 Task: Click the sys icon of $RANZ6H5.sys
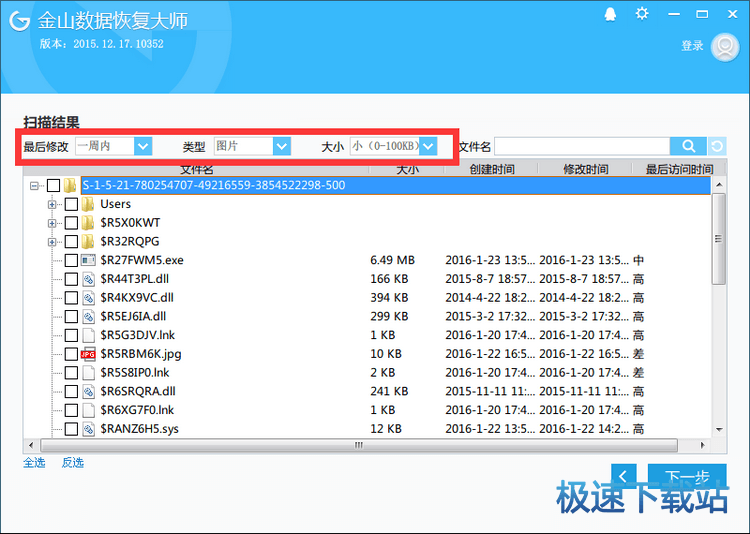click(88, 429)
